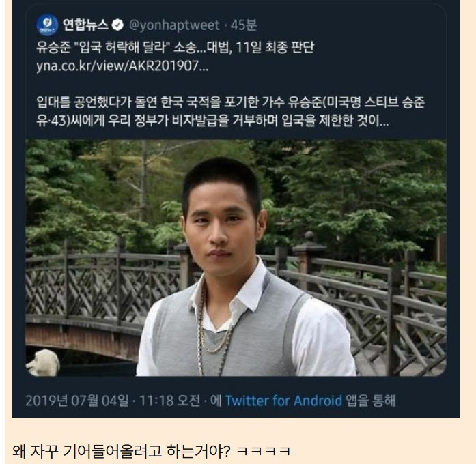Open the 45분 tweet timestamp
Screen dimensions: 476x464
[x=244, y=25]
